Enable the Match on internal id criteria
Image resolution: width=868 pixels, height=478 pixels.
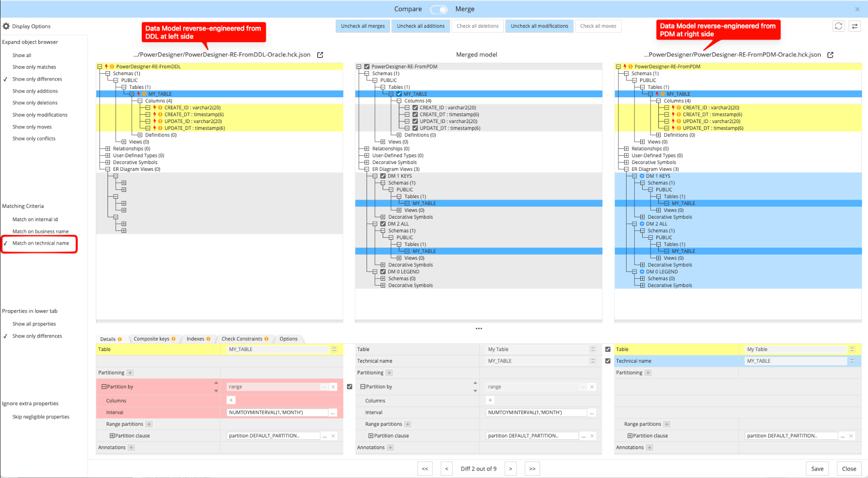pyautogui.click(x=35, y=219)
